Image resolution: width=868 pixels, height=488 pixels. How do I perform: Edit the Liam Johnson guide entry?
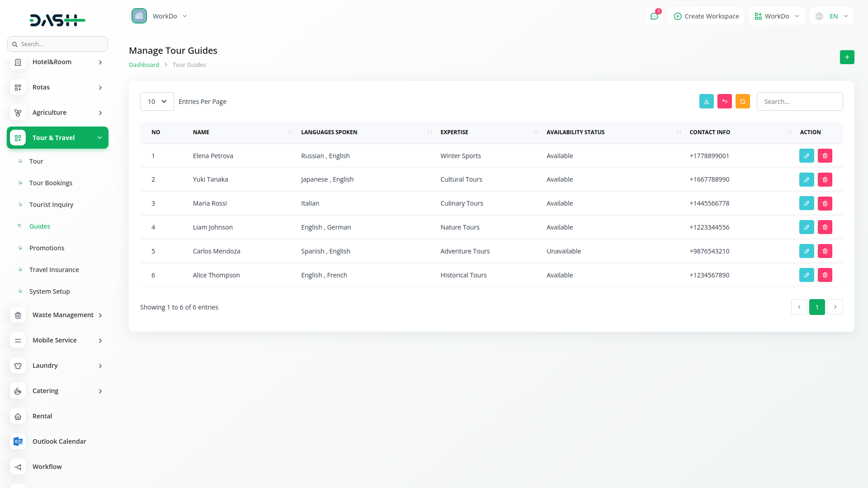pyautogui.click(x=807, y=227)
